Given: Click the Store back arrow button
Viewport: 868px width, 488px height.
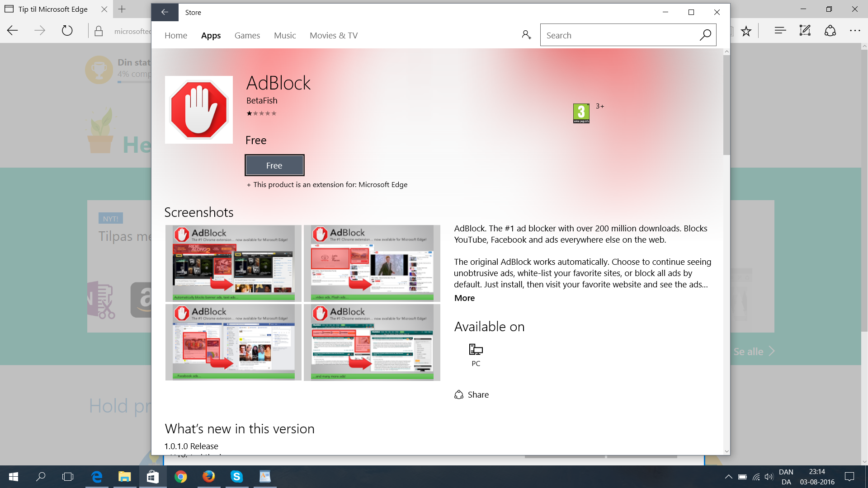Looking at the screenshot, I should [x=165, y=12].
